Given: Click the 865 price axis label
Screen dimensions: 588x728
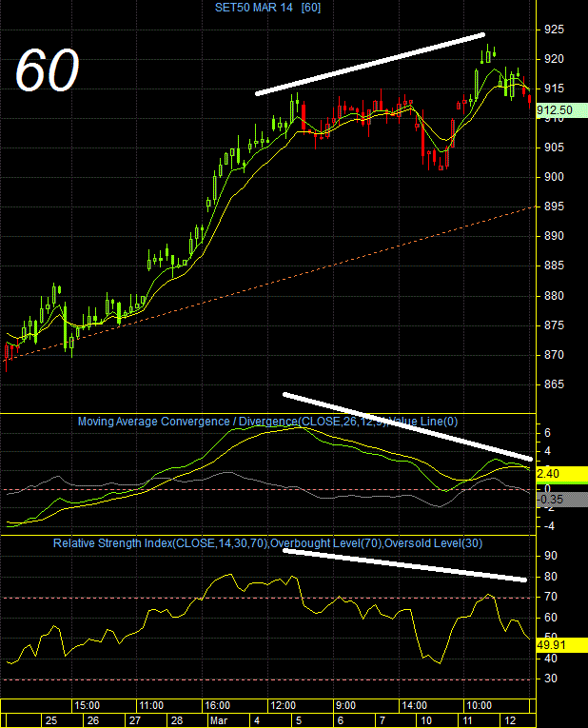Looking at the screenshot, I should pyautogui.click(x=554, y=384).
